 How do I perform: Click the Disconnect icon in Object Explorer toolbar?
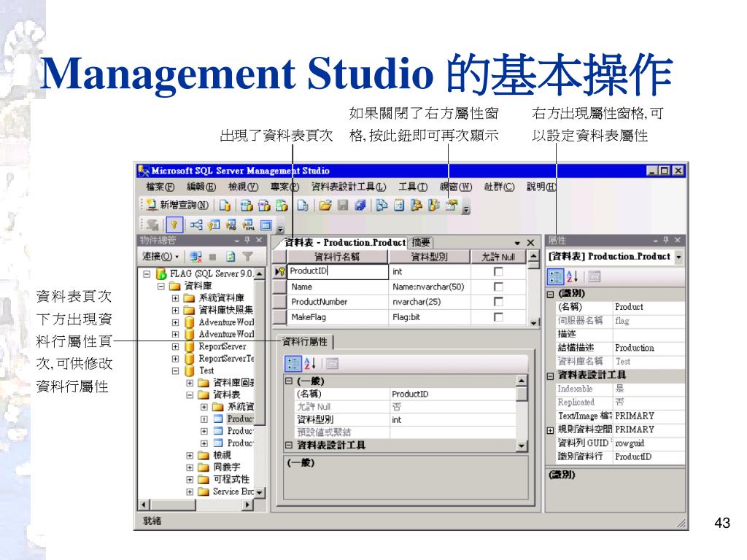196,257
